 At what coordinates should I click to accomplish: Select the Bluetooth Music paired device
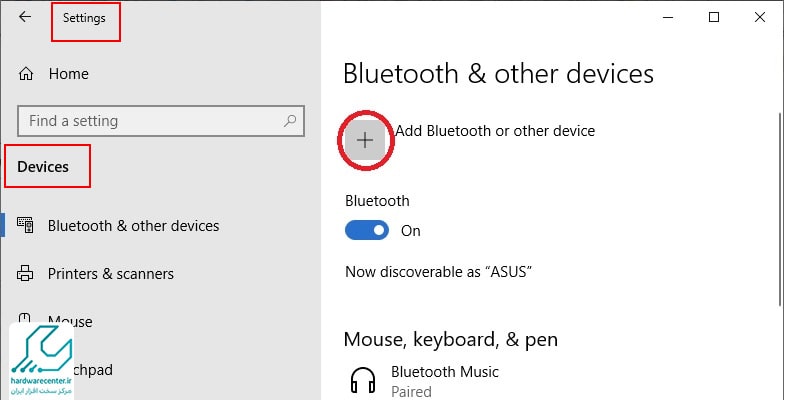(444, 381)
